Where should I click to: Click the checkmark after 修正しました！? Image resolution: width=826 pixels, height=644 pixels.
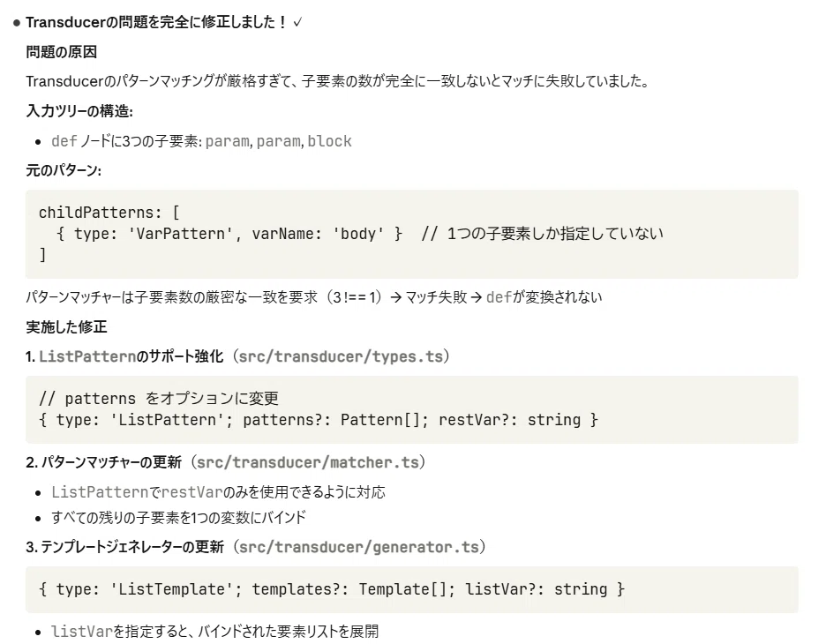(x=297, y=22)
